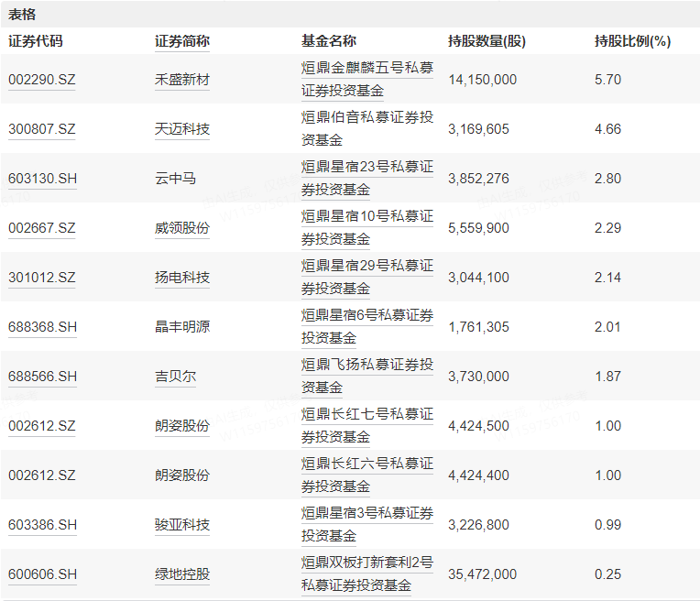Open the 天迈科技 security link
The width and height of the screenshot is (700, 601).
(181, 129)
